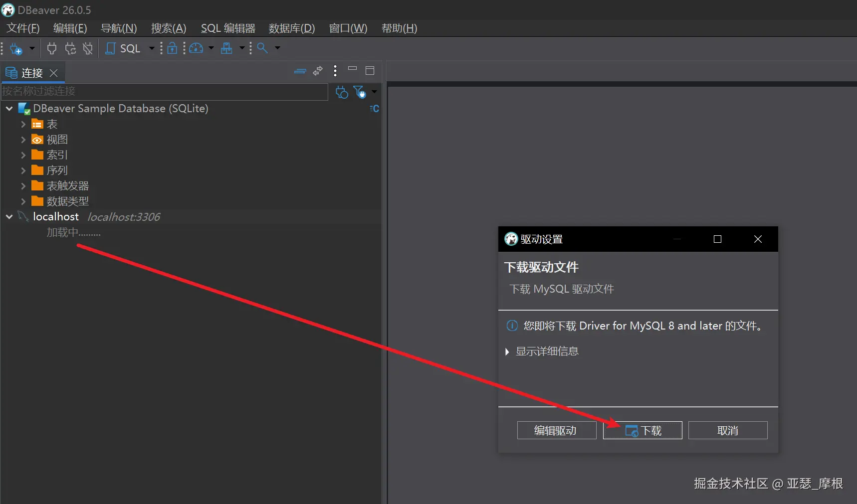Toggle link with editor arrows icon

pos(318,71)
